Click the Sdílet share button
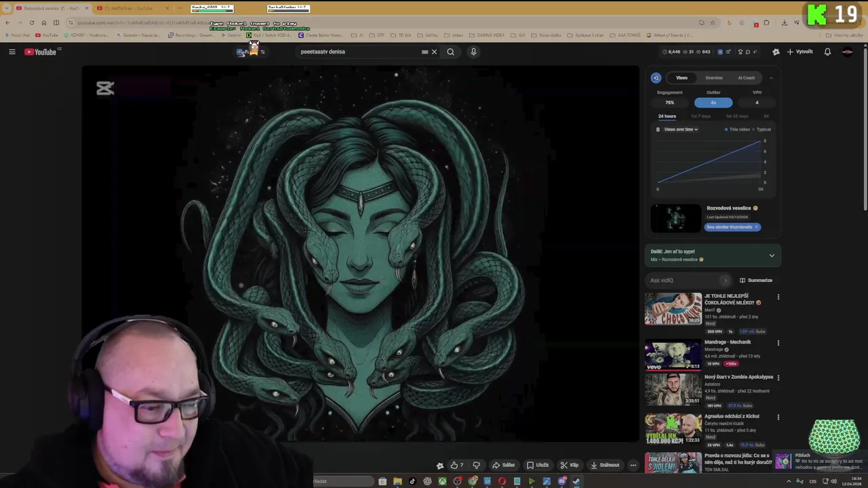This screenshot has width=868, height=488. click(x=503, y=465)
